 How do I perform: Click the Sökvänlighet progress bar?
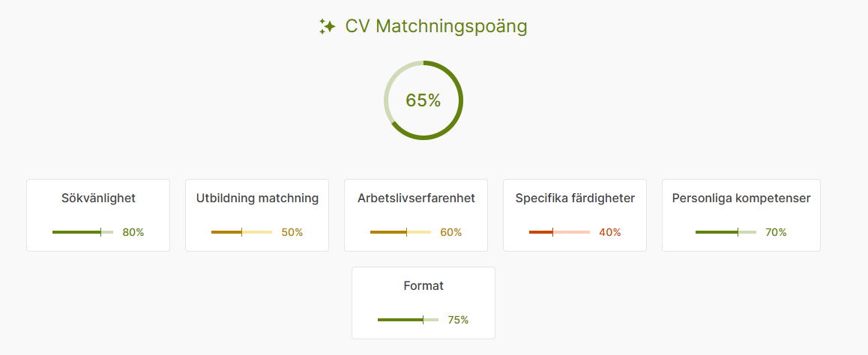(83, 232)
